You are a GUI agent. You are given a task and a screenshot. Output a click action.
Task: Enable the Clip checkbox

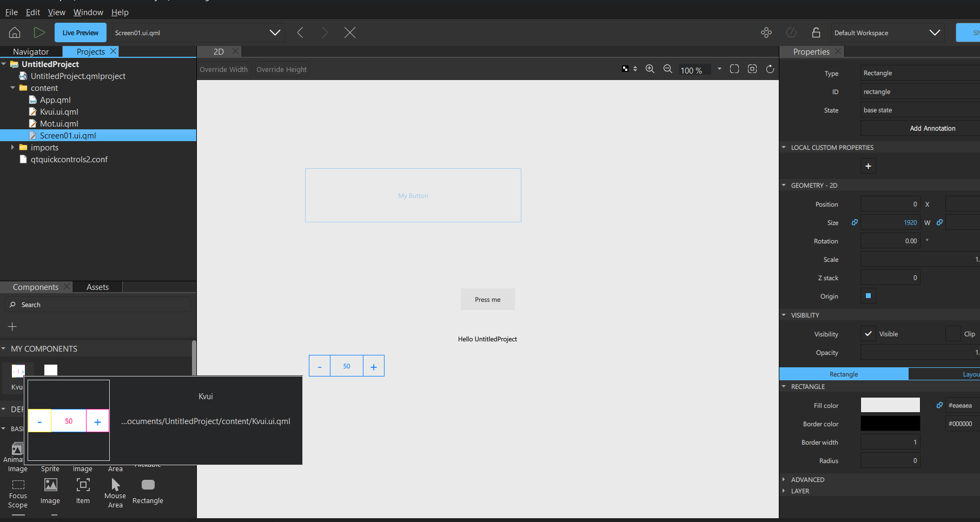953,333
